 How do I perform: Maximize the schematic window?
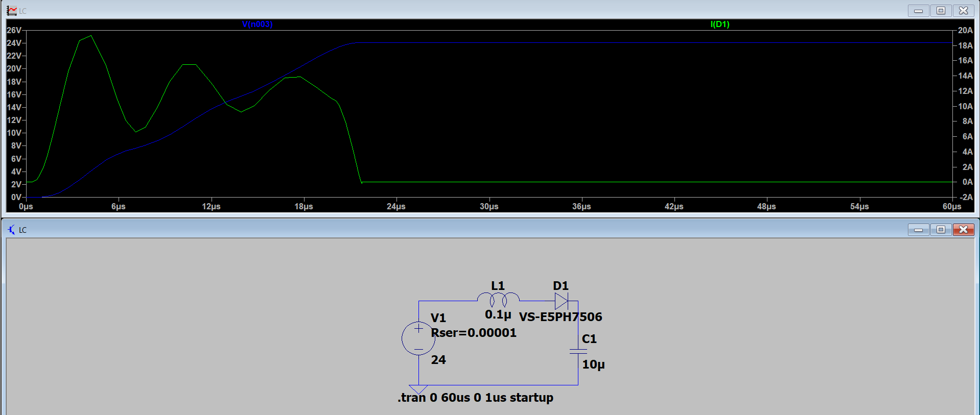pos(941,230)
